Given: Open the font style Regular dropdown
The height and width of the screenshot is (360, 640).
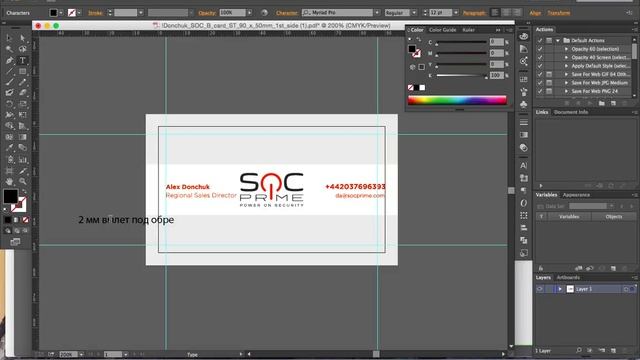Looking at the screenshot, I should point(414,13).
